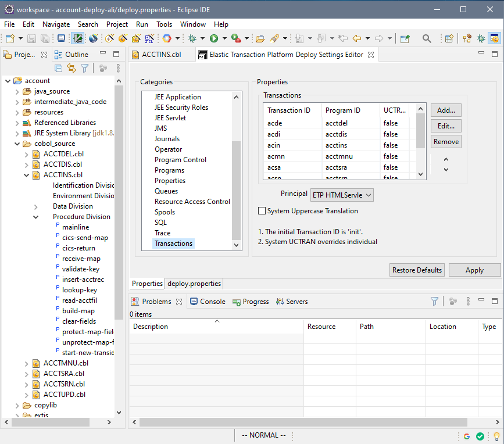Screen dimensions: 504x444
Task: Click the New wizard toolbar icon
Action: pos(10,38)
